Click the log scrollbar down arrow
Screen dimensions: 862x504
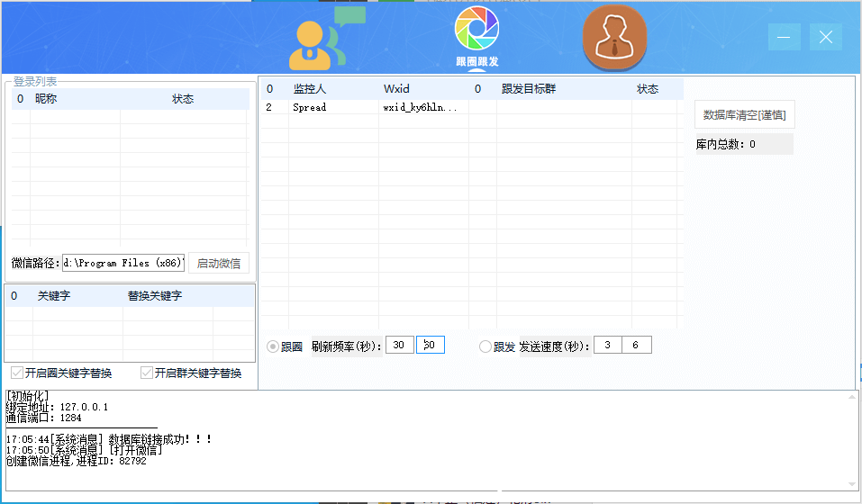(852, 485)
